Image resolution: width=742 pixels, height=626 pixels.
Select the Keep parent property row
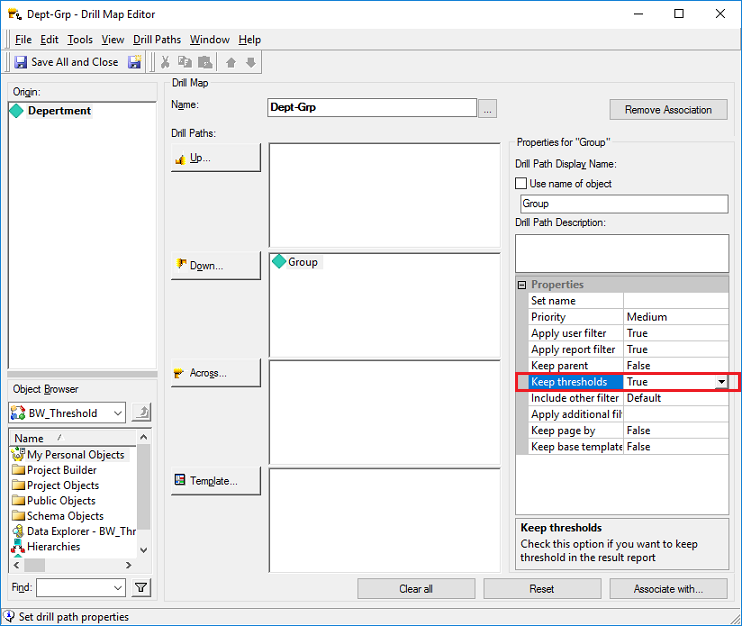(x=628, y=365)
